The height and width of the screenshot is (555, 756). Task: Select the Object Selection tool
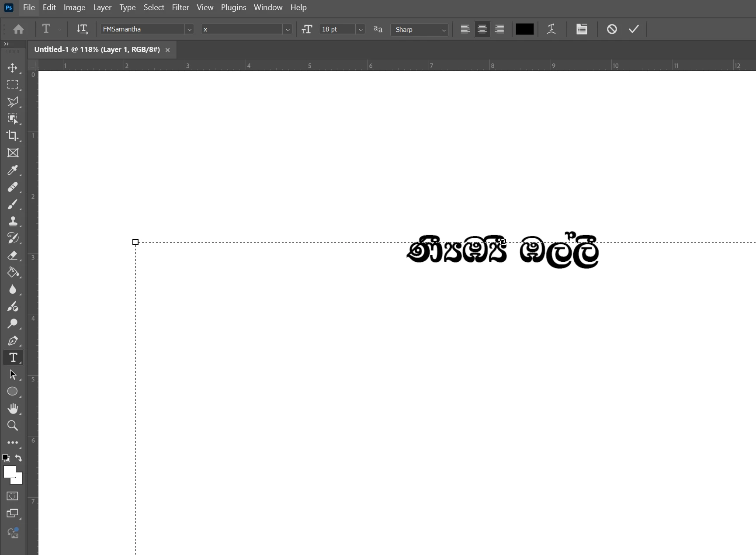[x=13, y=119]
